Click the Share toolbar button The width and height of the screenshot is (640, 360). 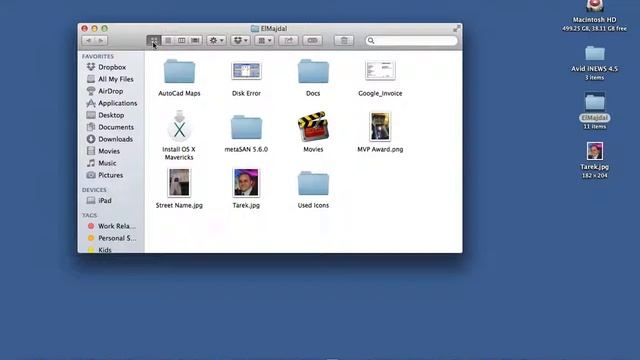coord(289,40)
